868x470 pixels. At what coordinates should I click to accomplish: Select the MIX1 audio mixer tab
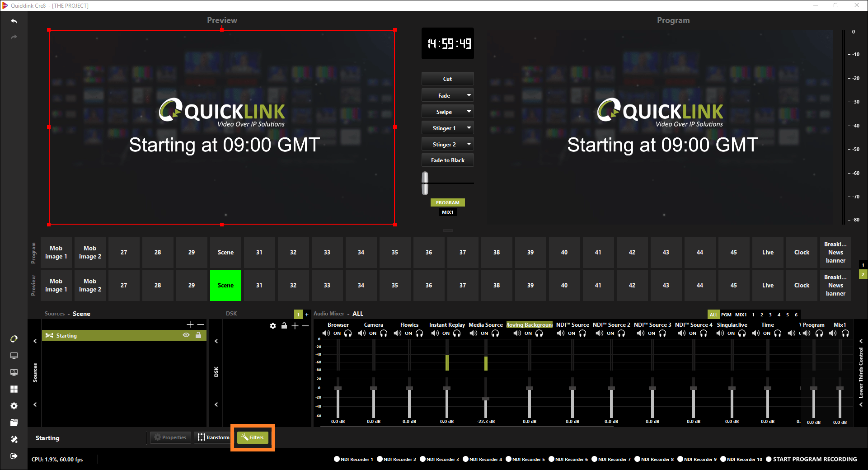(741, 315)
